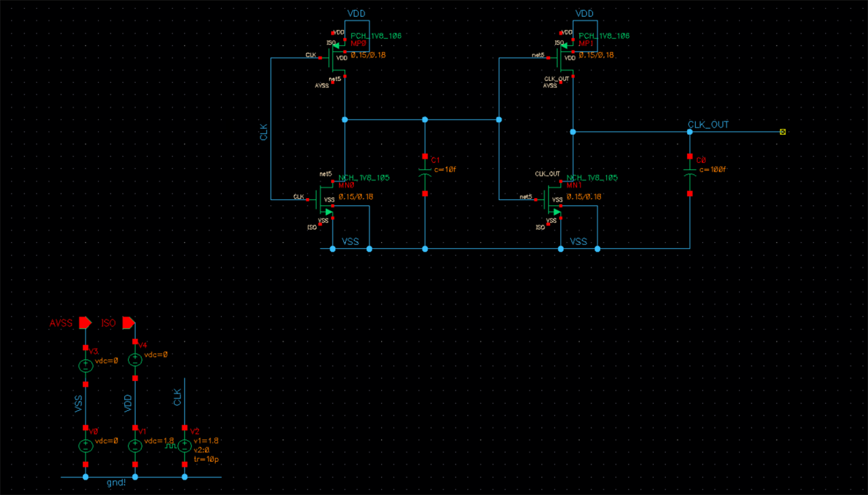
Task: Click the V4 voltage source symbol
Action: [x=135, y=360]
